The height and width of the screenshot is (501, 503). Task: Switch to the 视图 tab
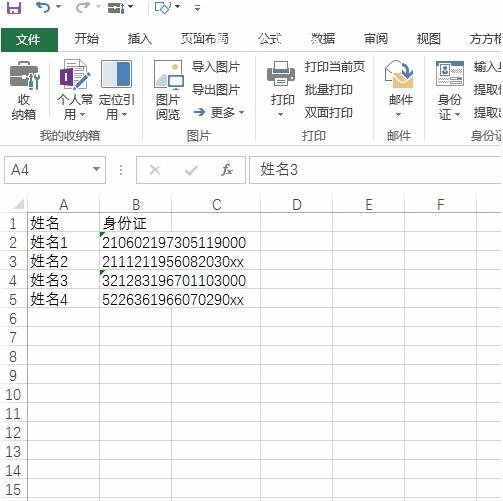(x=429, y=39)
